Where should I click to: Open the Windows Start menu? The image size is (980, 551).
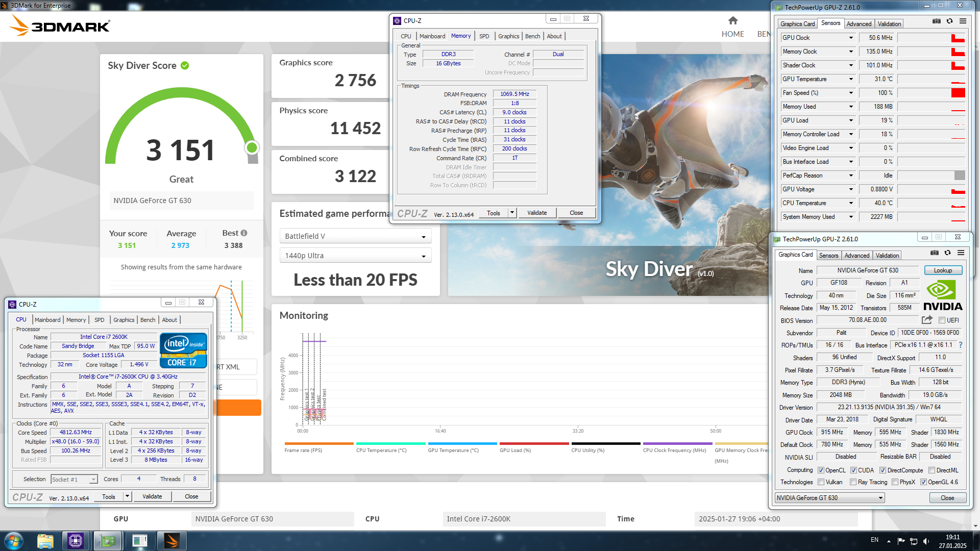[14, 541]
